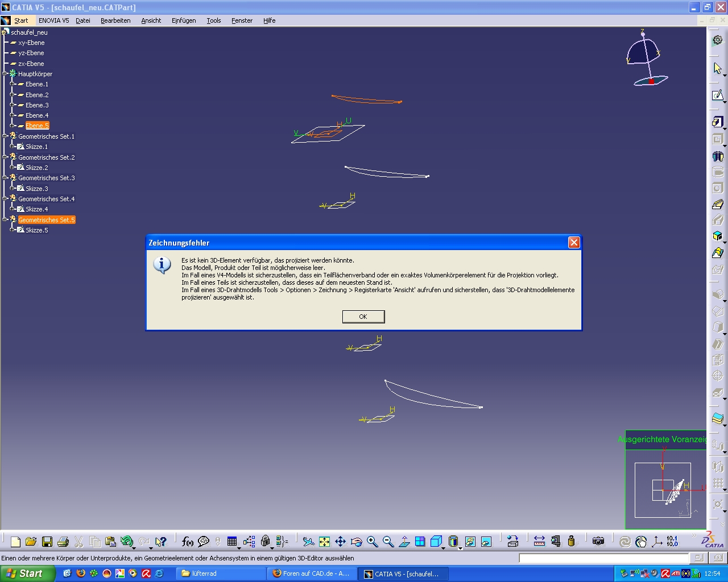Click the design table grid icon
Screen dimensions: 728x582
pos(231,542)
